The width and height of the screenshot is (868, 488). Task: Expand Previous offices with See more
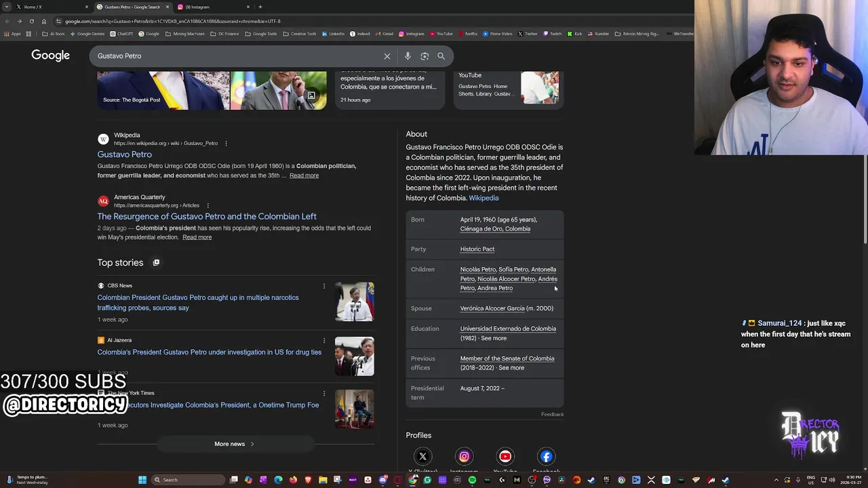(511, 368)
